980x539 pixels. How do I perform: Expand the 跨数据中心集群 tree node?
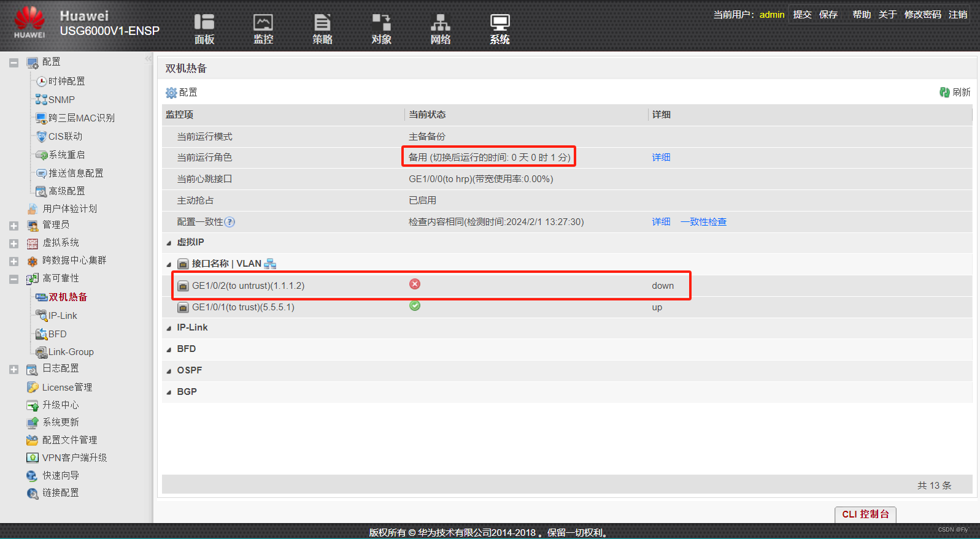[x=14, y=261]
